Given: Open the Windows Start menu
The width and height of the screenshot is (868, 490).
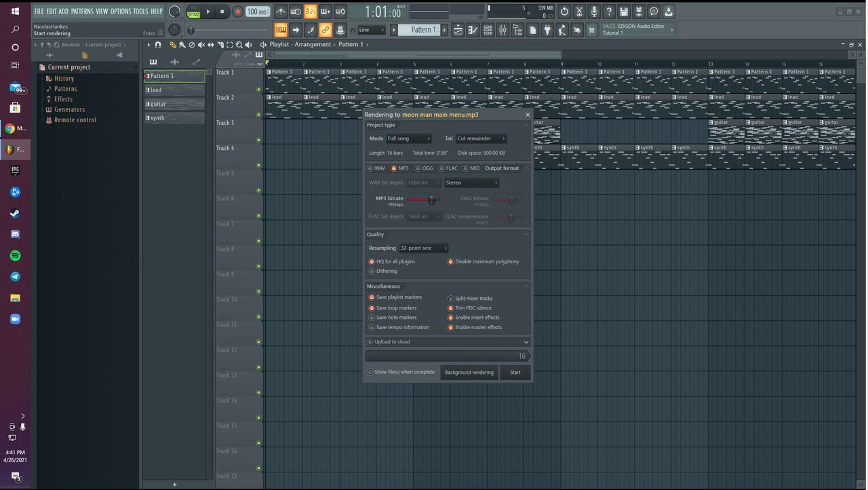Looking at the screenshot, I should (x=15, y=11).
